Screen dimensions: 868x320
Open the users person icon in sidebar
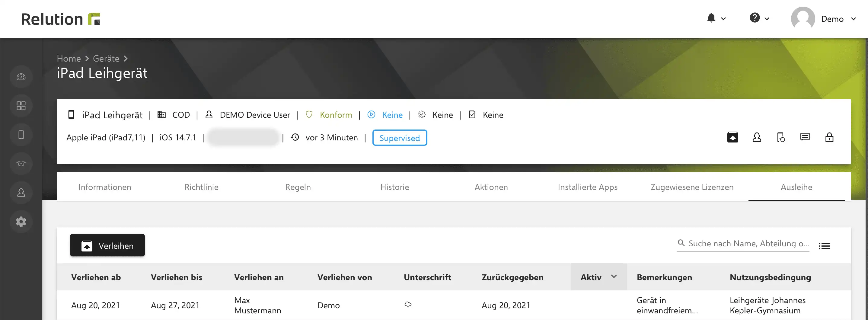coord(21,193)
